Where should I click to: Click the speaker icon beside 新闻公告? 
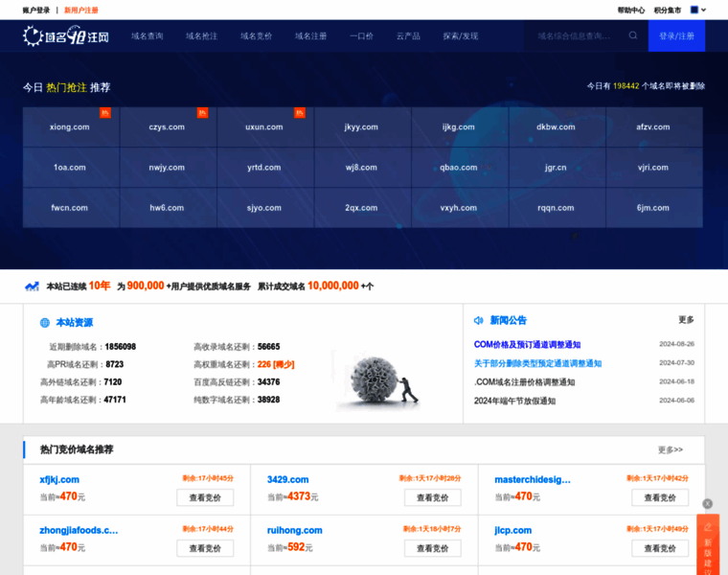tap(478, 320)
